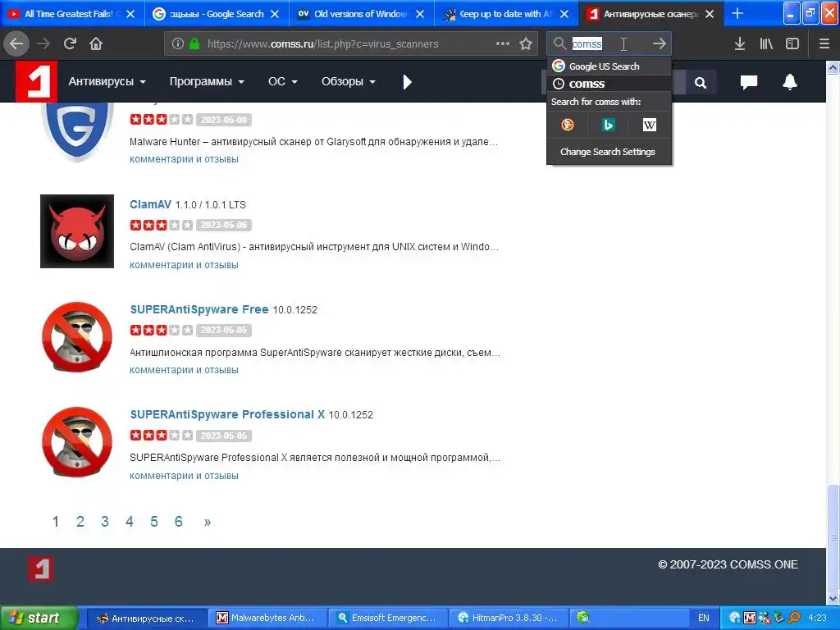The height and width of the screenshot is (630, 840).
Task: Click EN language indicator in taskbar
Action: (x=703, y=618)
